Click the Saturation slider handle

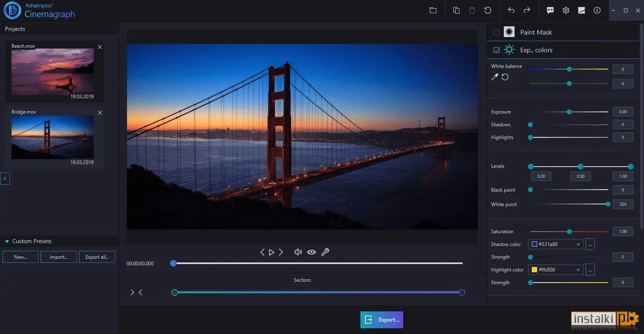(569, 232)
